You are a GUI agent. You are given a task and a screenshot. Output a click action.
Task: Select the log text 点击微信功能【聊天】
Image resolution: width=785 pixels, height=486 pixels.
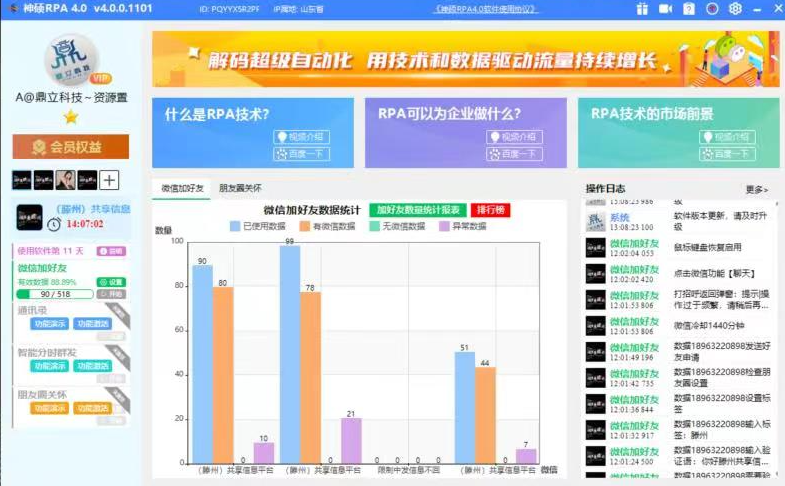click(714, 273)
